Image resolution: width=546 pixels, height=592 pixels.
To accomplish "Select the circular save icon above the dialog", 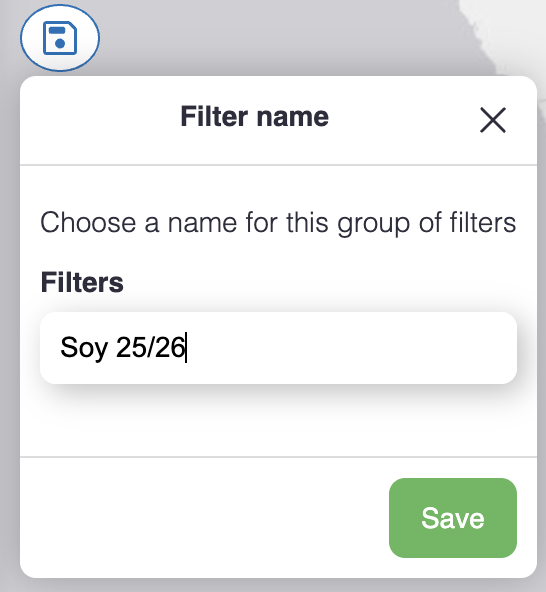I will 60,38.
